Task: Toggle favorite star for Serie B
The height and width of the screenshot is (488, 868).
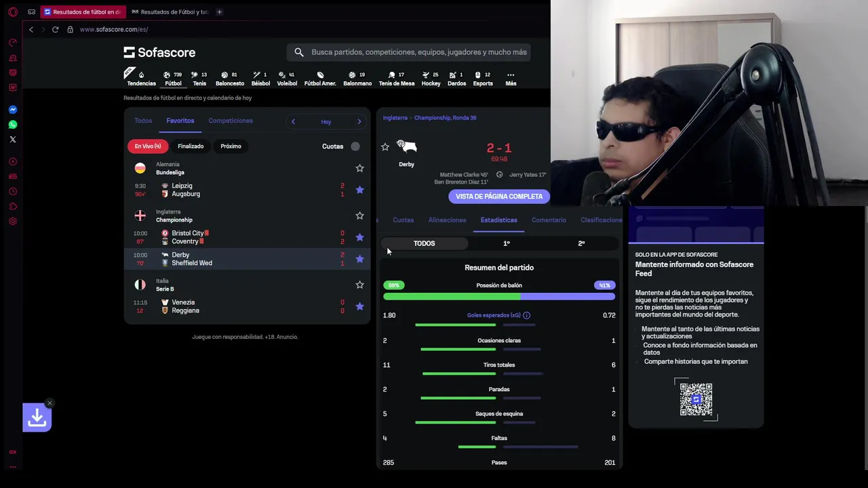Action: 360,285
